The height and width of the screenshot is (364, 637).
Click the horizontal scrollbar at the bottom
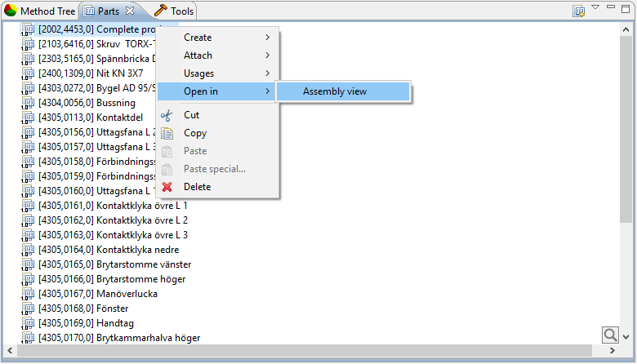310,351
